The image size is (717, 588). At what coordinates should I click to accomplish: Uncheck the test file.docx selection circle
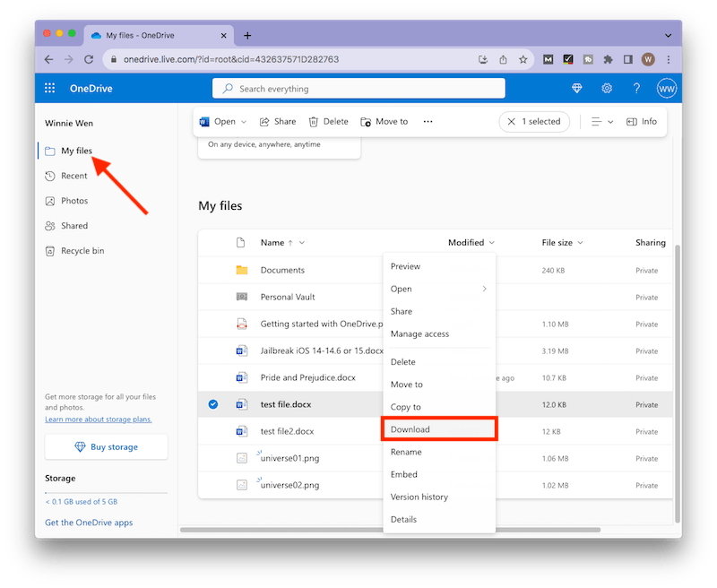213,404
